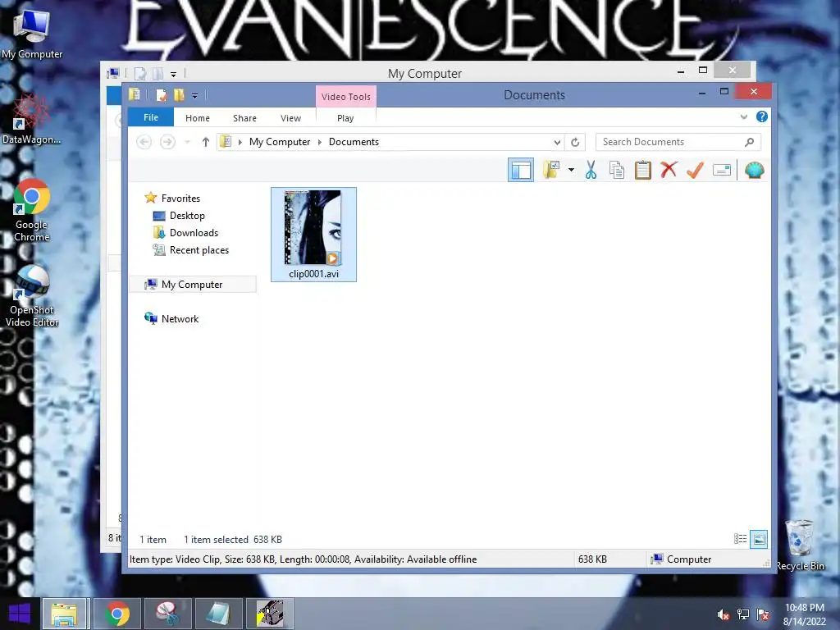840x630 pixels.
Task: Switch to details view in the status bar
Action: pyautogui.click(x=740, y=539)
